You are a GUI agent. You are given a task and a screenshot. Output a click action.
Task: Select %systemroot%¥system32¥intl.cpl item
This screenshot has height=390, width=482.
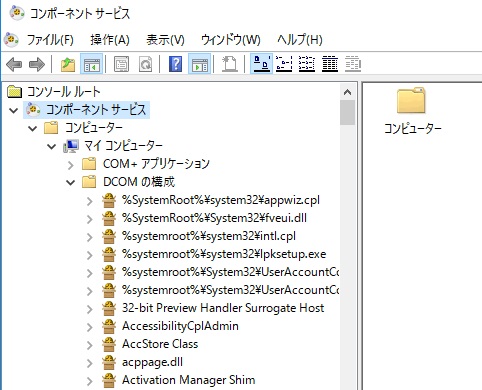209,236
